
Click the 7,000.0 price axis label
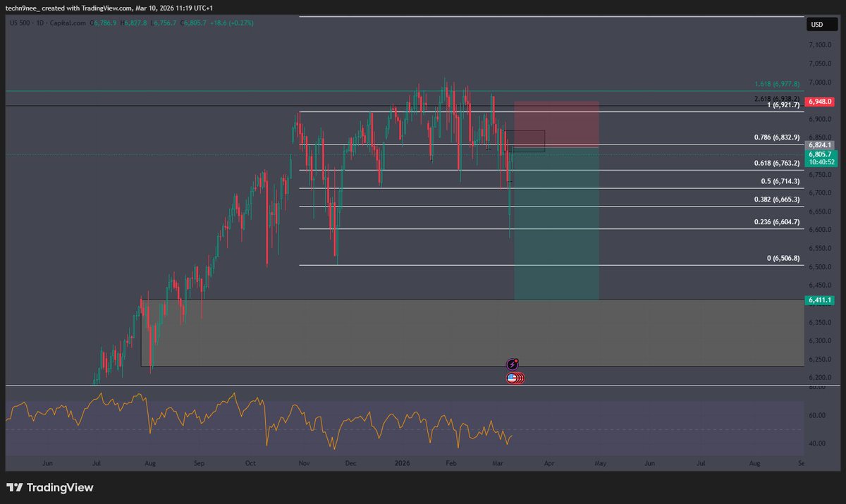point(820,82)
